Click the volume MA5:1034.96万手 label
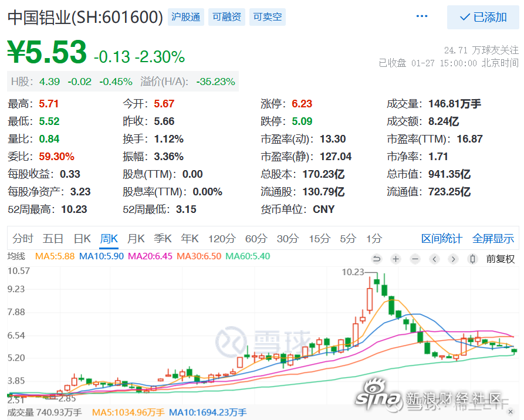The width and height of the screenshot is (524, 420). tap(129, 412)
